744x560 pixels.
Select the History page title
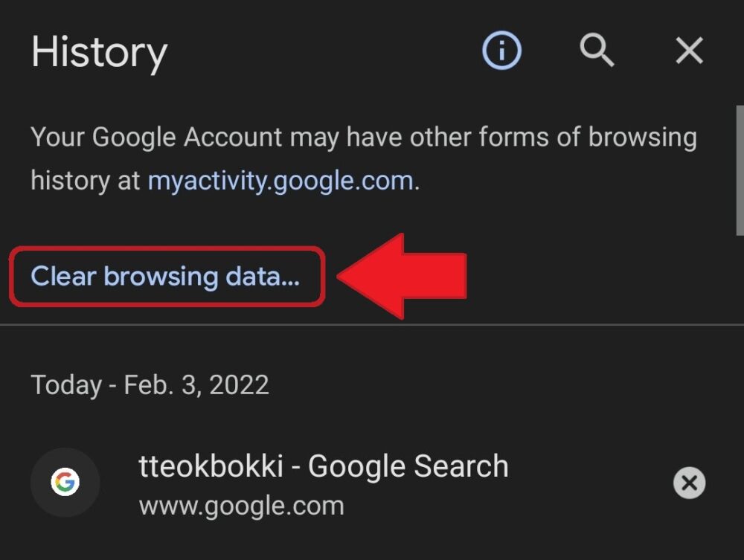pyautogui.click(x=99, y=51)
